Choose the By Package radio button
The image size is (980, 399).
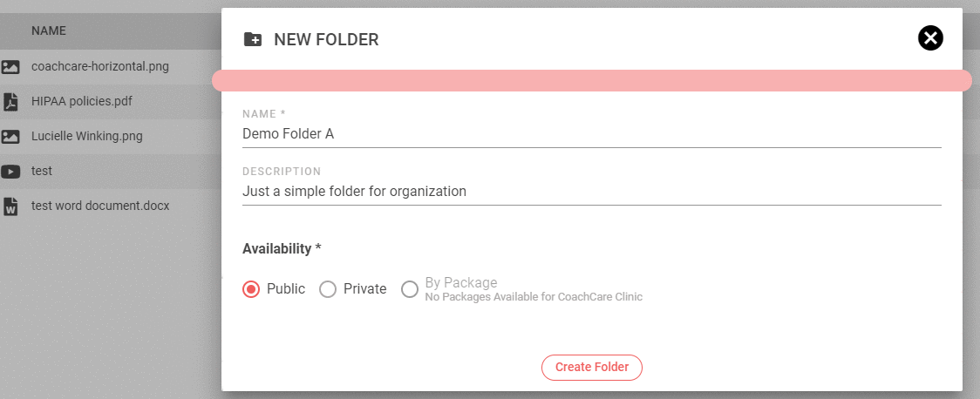click(410, 289)
